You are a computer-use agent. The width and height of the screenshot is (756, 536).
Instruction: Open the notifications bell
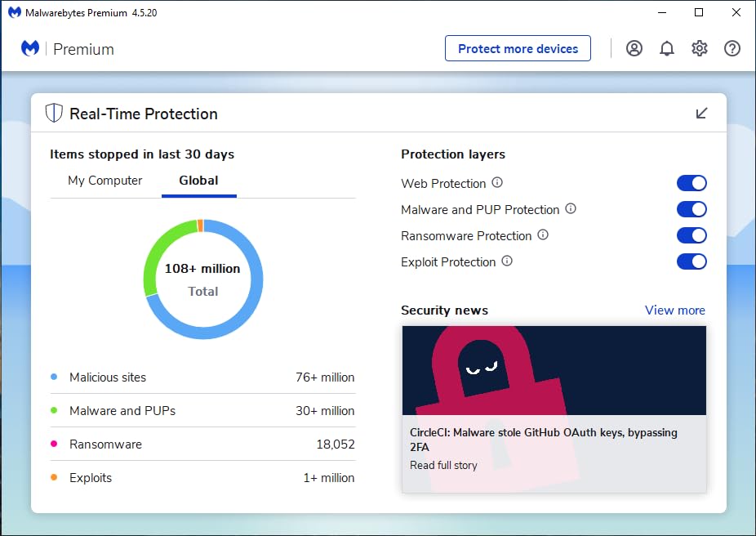click(x=667, y=48)
